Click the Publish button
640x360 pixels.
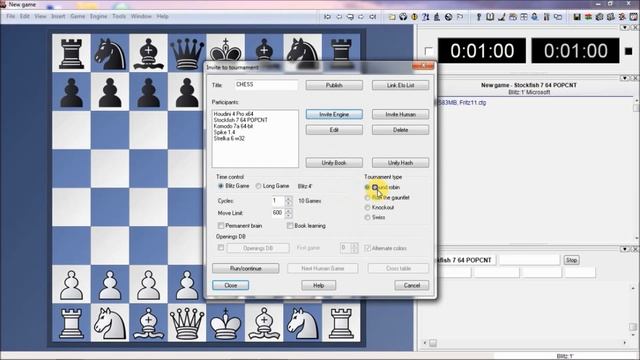[x=334, y=85]
